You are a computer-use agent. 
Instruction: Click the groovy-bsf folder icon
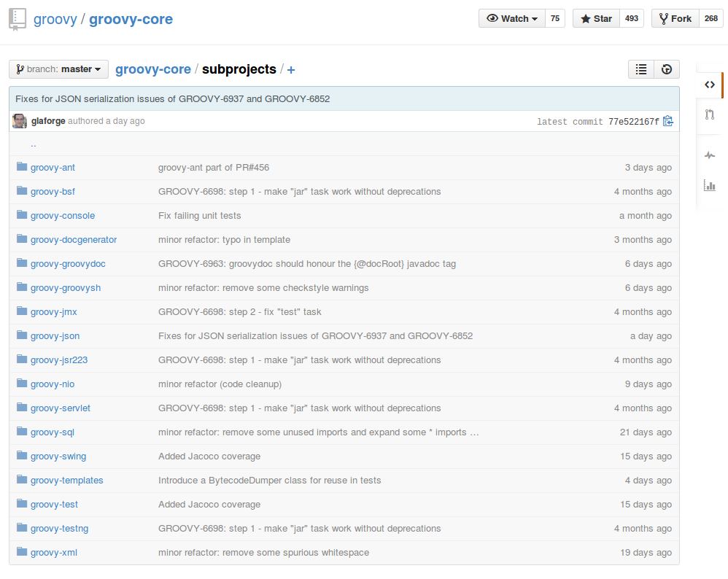coord(22,191)
